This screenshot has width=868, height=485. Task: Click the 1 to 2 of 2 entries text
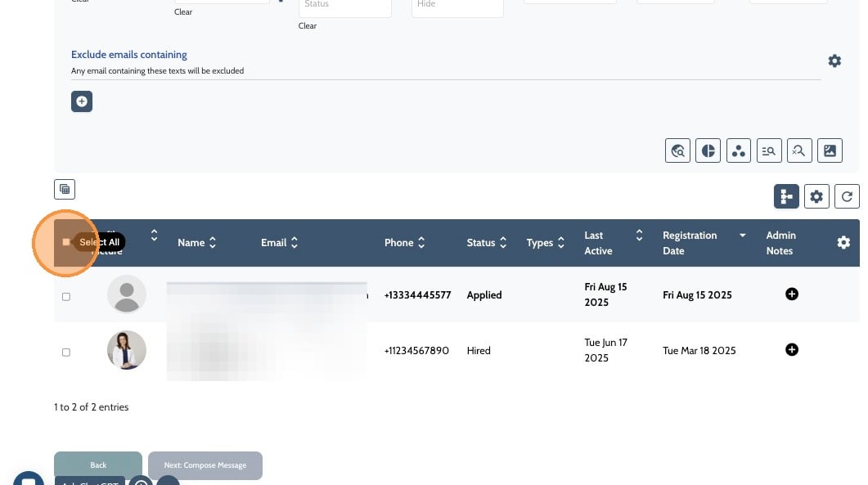(x=92, y=407)
